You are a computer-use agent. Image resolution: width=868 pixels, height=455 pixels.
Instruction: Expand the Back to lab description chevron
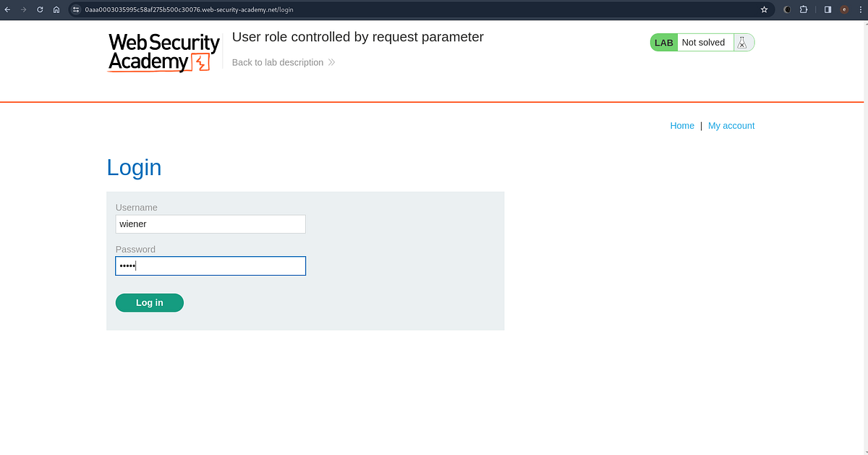331,62
